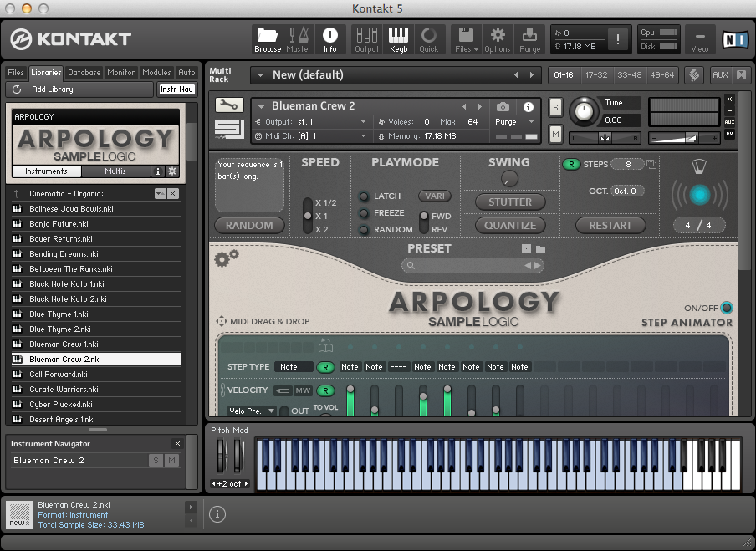Open the Velo Pre. dropdown

click(x=251, y=411)
